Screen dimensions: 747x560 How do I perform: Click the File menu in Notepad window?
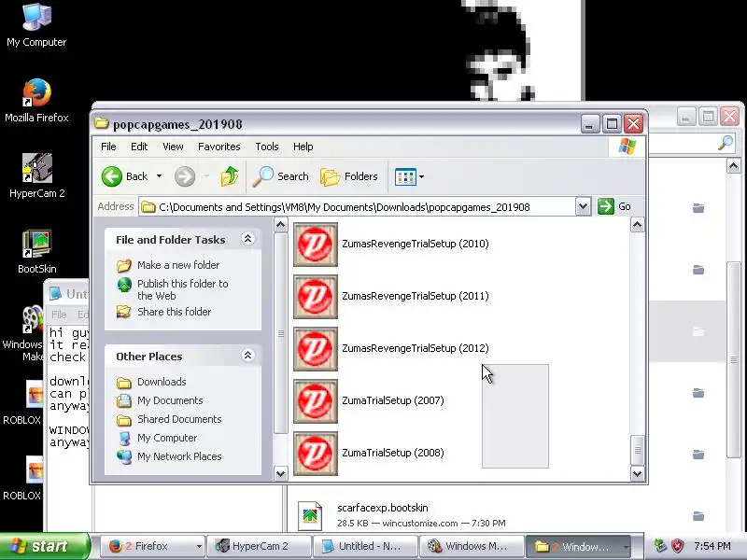[x=59, y=315]
